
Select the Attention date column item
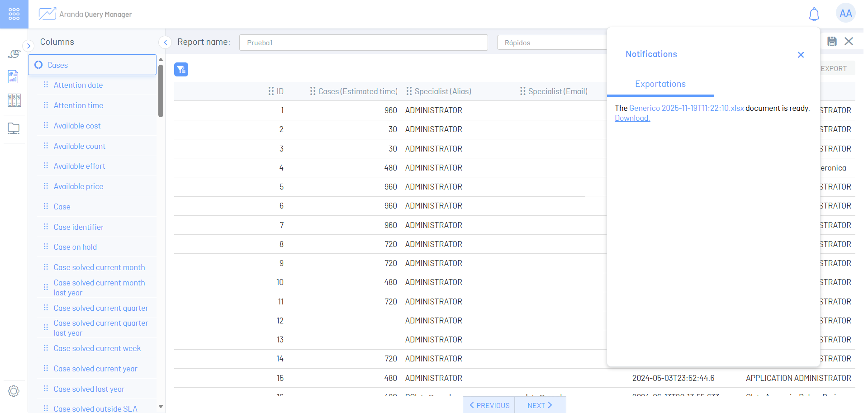(x=78, y=85)
